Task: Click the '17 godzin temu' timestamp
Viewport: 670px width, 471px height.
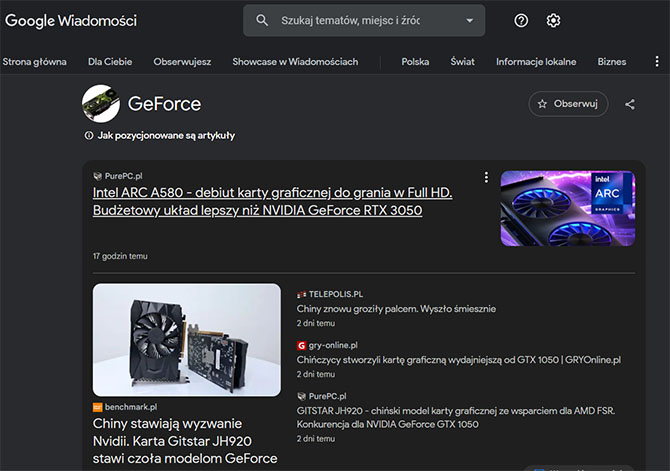Action: [x=120, y=256]
